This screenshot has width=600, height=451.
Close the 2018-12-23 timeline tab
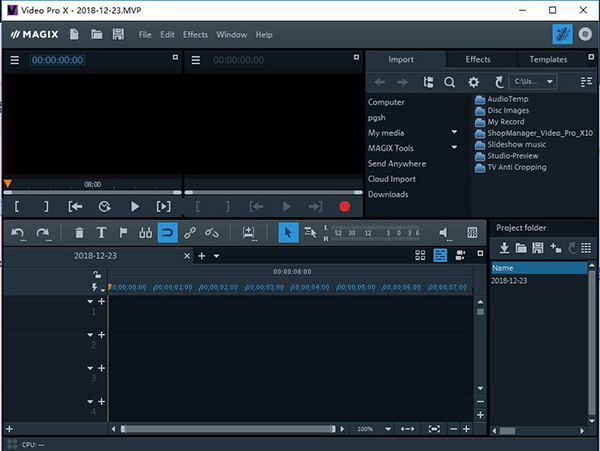click(187, 256)
